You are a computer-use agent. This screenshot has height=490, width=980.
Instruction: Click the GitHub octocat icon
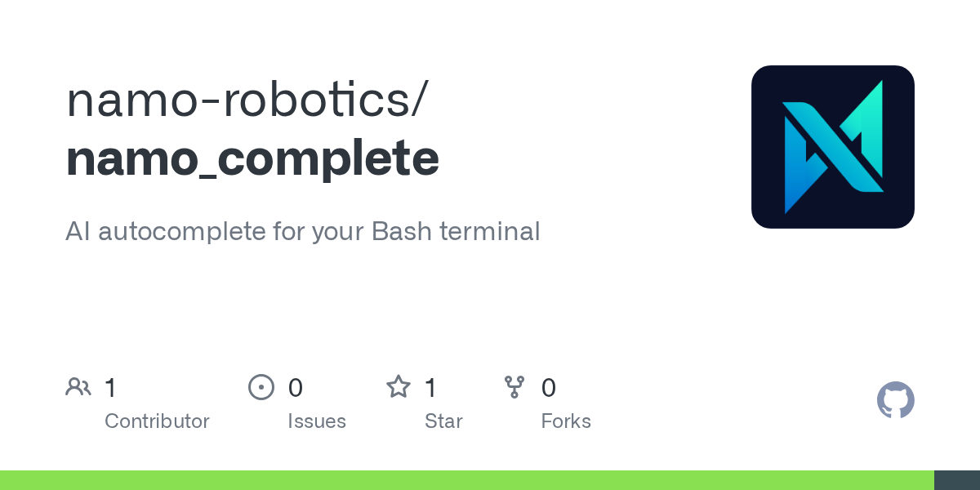pos(896,400)
